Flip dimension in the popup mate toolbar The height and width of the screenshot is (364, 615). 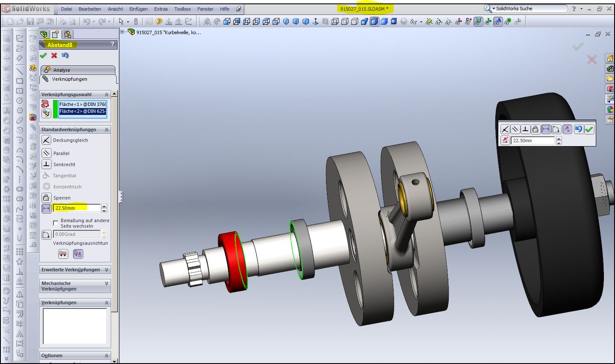click(x=505, y=140)
